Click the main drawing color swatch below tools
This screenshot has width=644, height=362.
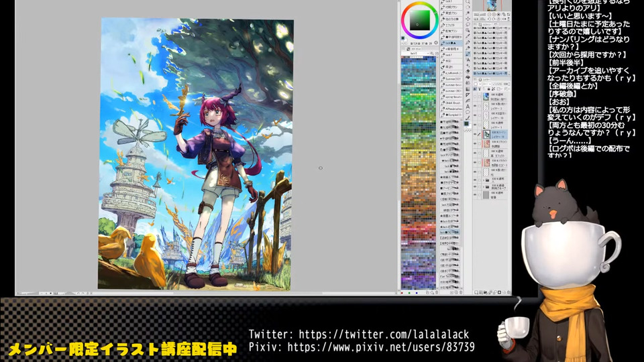pos(466,123)
